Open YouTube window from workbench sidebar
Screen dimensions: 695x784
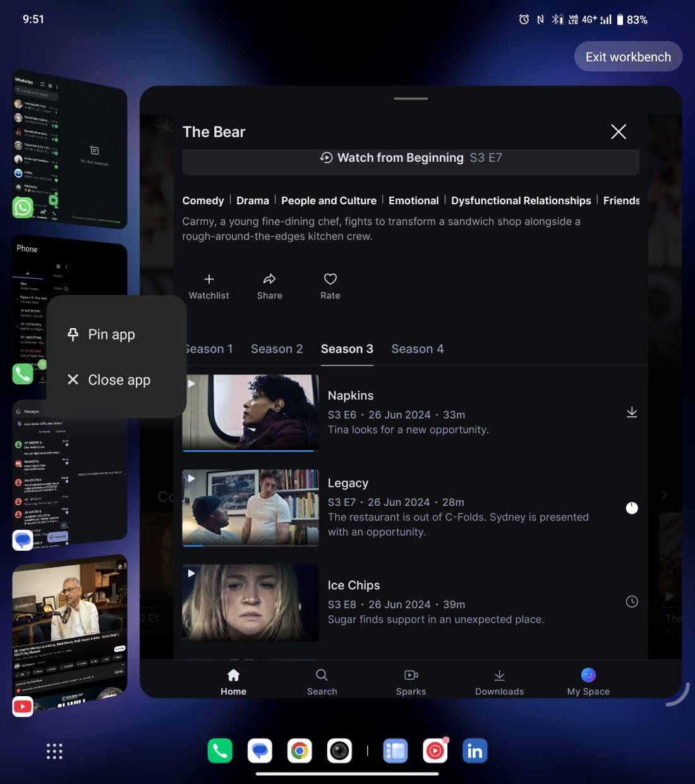(69, 632)
